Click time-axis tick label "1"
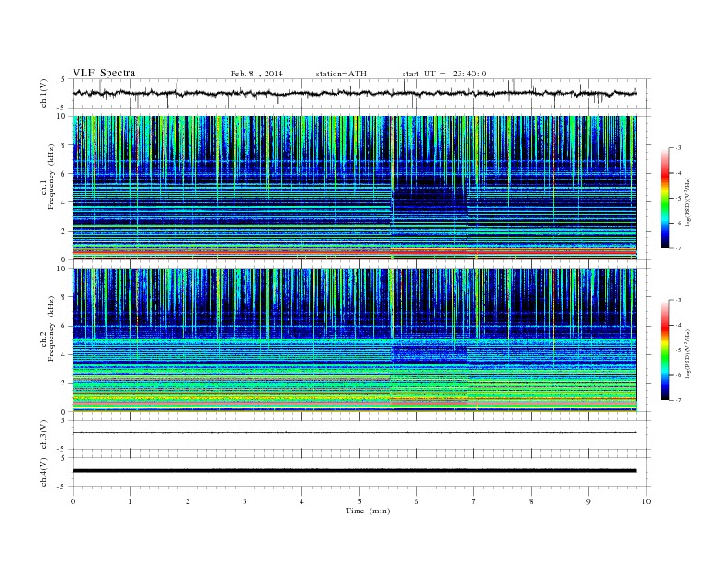 [130, 501]
